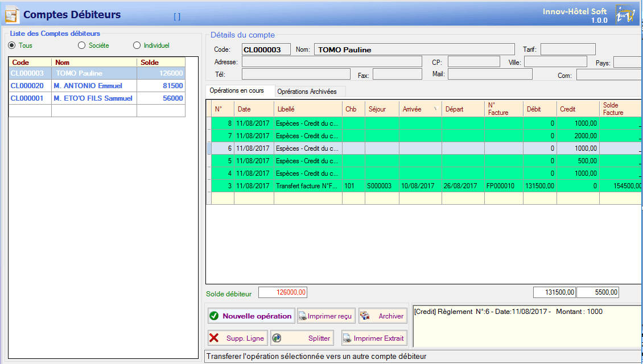This screenshot has height=364, width=643.
Task: Click the printer icon on Imprimer Extrait
Action: coord(348,337)
